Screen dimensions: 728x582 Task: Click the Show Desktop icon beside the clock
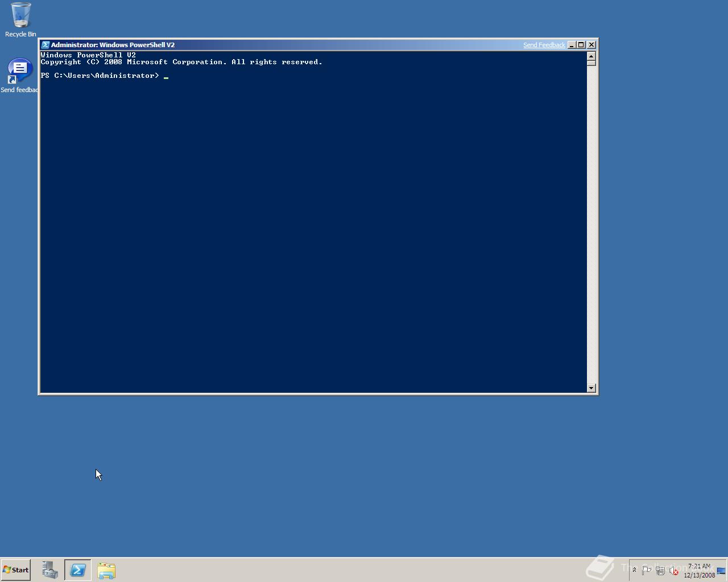(x=721, y=571)
